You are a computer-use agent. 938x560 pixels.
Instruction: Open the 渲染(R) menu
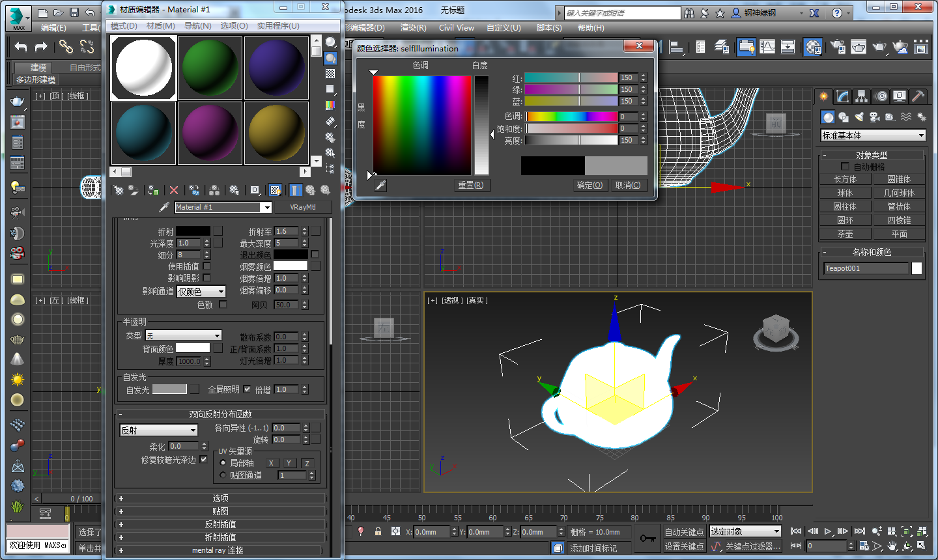tap(413, 28)
